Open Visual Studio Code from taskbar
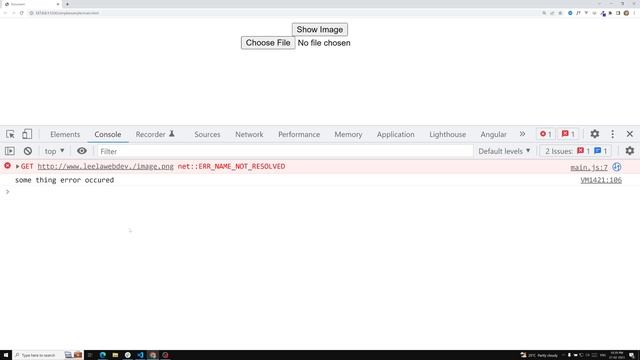Viewport: 640px width, 360px height. (140, 355)
